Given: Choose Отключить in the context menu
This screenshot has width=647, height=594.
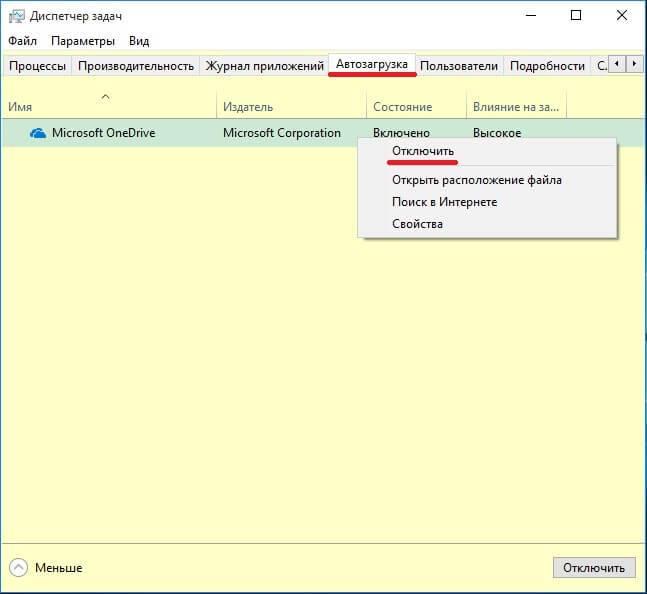Looking at the screenshot, I should point(487,151).
